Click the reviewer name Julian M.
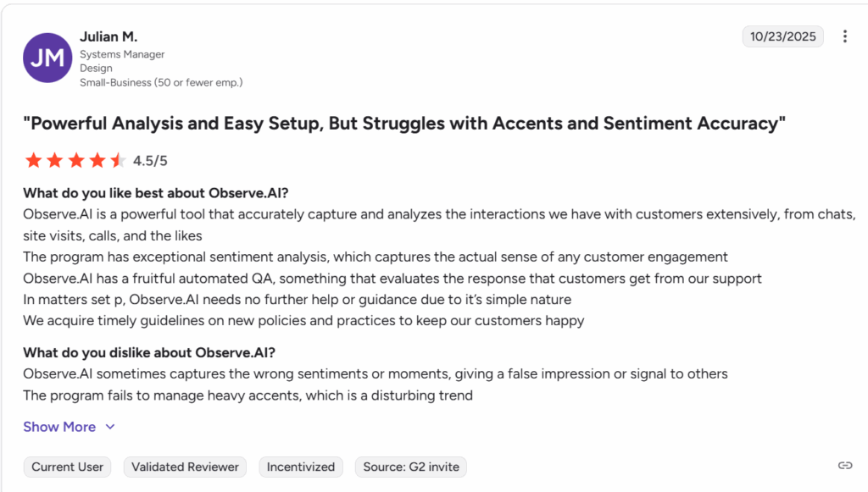 point(108,36)
